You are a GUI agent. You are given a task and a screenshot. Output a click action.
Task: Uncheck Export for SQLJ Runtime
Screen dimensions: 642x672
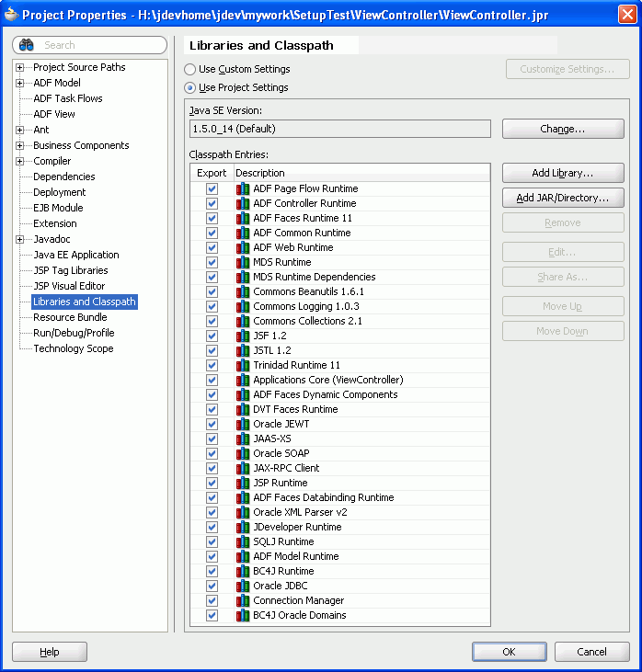[x=212, y=541]
